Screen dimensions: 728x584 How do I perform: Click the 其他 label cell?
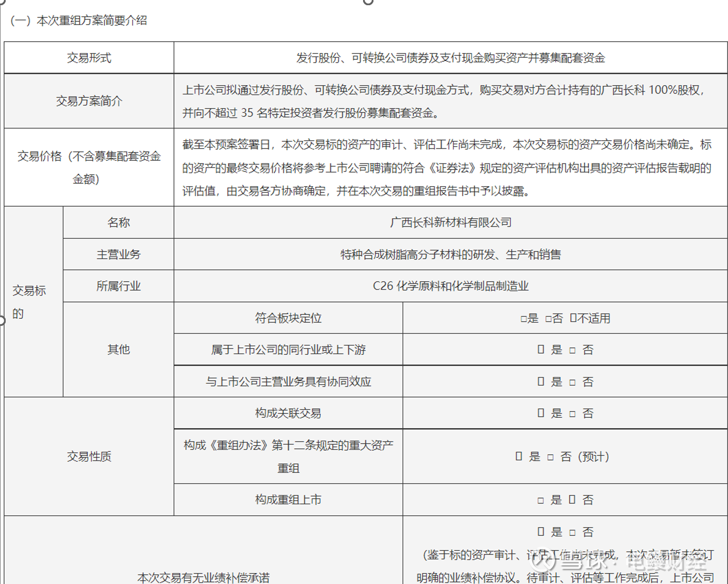coord(118,350)
